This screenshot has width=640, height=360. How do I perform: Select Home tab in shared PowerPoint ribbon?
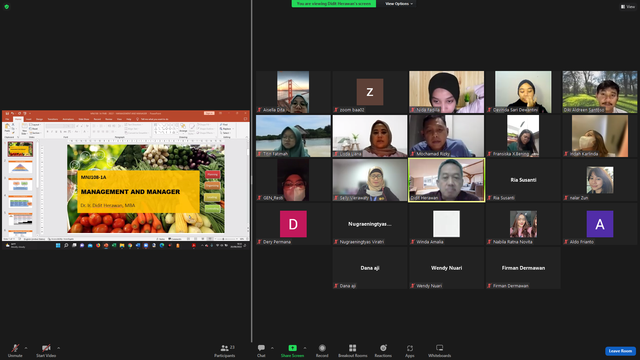tap(18, 119)
